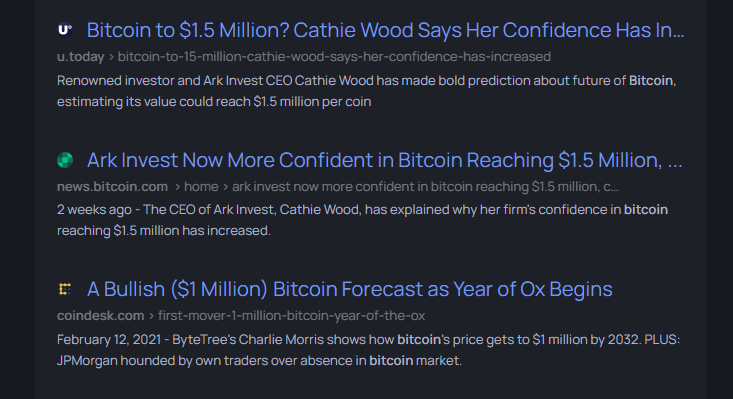The image size is (733, 399).
Task: Click the '2 weeks ago' date stamp
Action: [94, 210]
